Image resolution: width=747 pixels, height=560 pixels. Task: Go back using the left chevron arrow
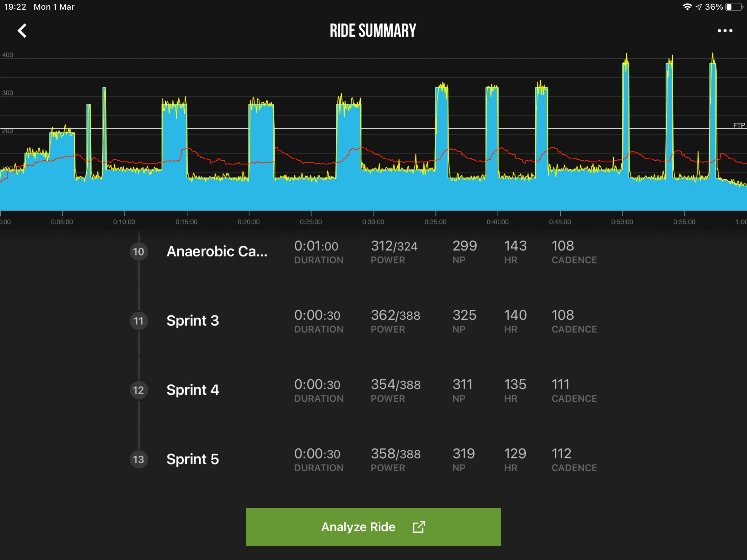click(x=22, y=31)
